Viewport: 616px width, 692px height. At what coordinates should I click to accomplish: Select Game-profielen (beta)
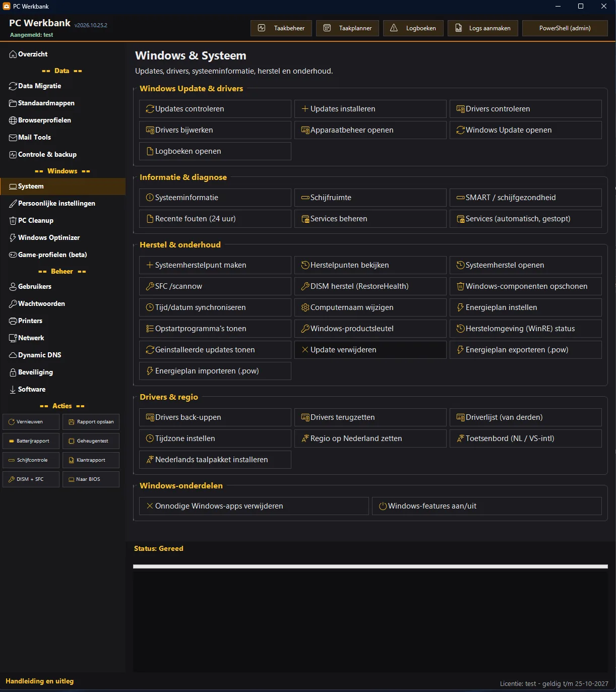coord(63,255)
